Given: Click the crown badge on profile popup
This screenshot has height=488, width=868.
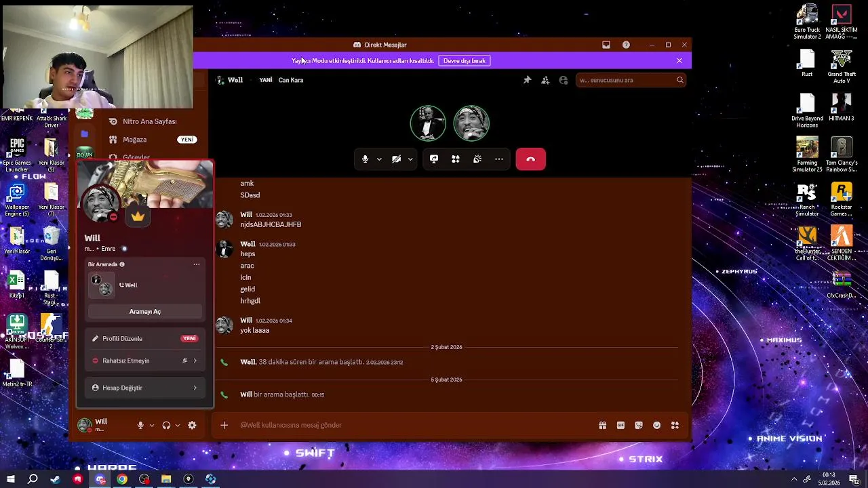Looking at the screenshot, I should pos(138,216).
